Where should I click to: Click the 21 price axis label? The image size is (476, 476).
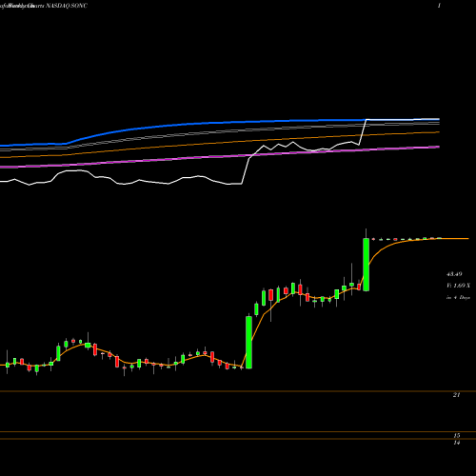click(456, 395)
